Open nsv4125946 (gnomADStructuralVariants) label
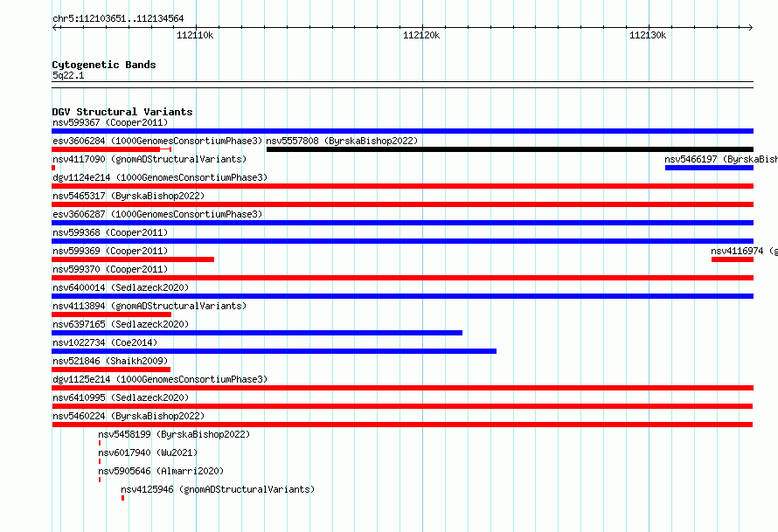This screenshot has width=778, height=532. click(x=218, y=489)
